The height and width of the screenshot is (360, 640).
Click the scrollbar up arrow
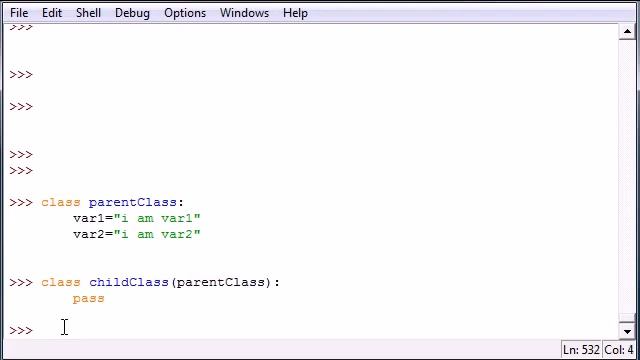627,31
